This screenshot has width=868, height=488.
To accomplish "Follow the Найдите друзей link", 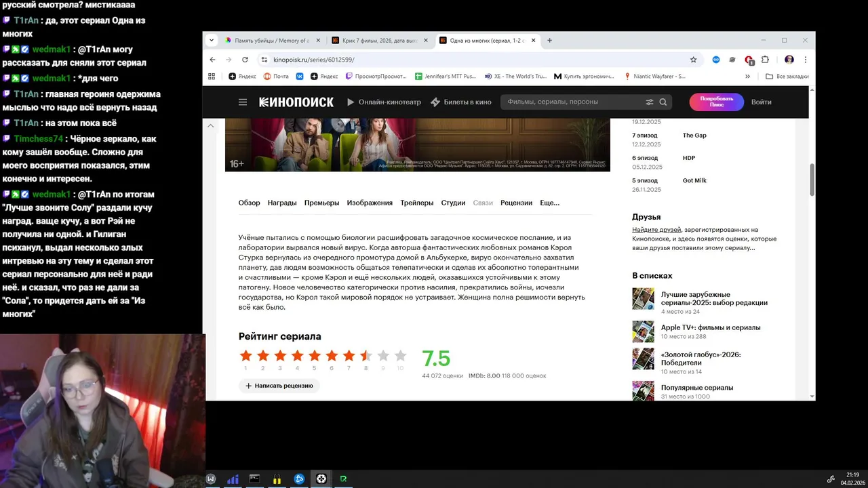I will (x=656, y=230).
